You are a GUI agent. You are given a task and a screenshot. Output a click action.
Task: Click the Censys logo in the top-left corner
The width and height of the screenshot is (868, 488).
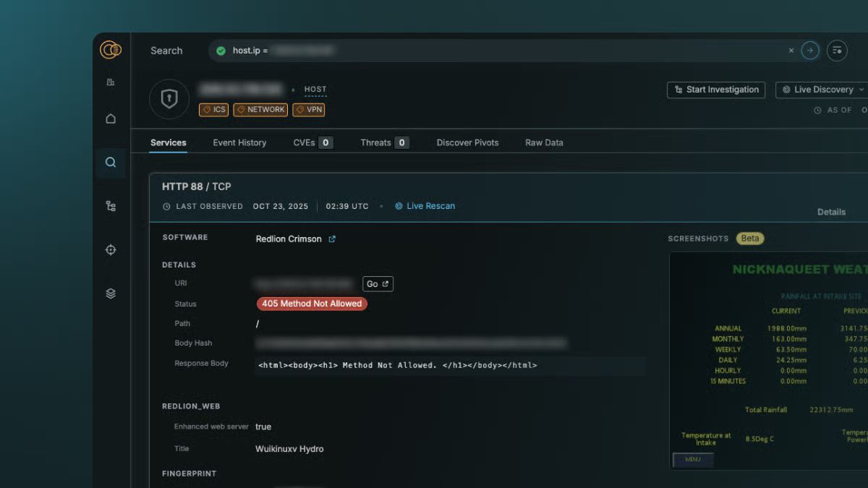click(109, 49)
